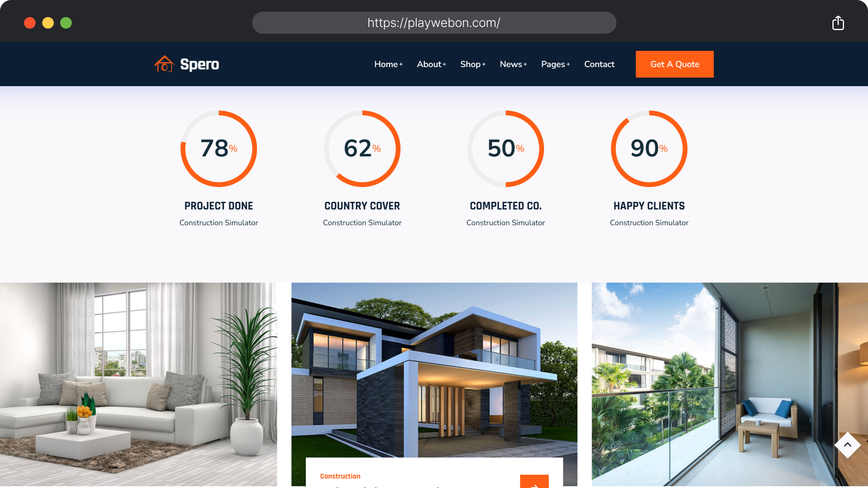Viewport: 868px width, 488px height.
Task: Click the browser URL address field
Action: (434, 23)
